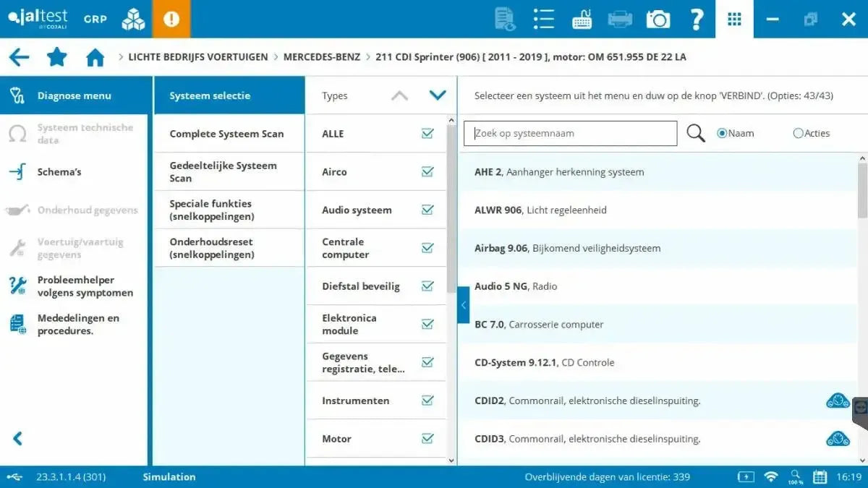Open the report document icon

coord(504,19)
